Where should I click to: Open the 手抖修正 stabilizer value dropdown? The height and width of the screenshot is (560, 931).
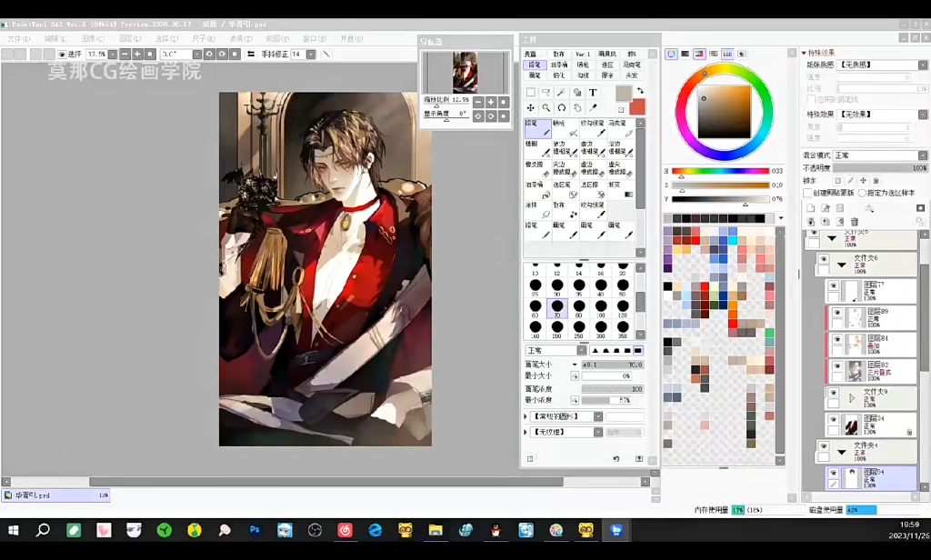point(310,55)
